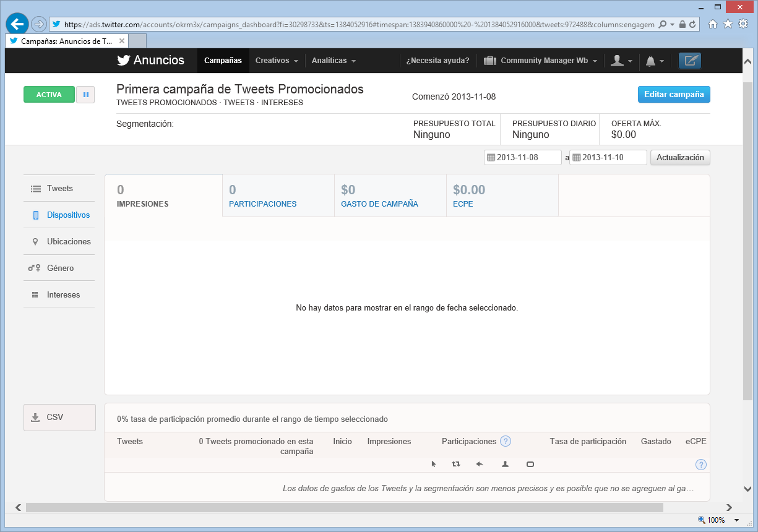Open the notifications bell menu
Viewport: 758px width, 532px height.
[655, 61]
